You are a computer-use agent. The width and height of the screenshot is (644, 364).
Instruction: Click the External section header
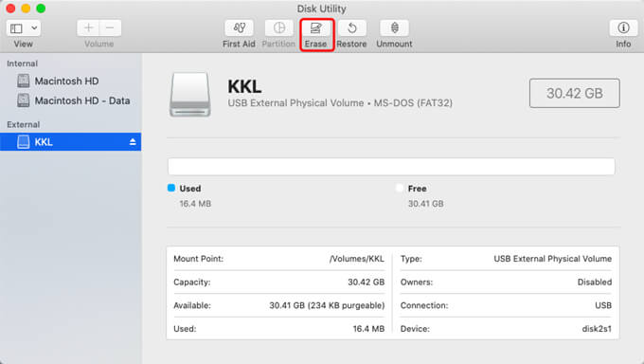pos(24,124)
